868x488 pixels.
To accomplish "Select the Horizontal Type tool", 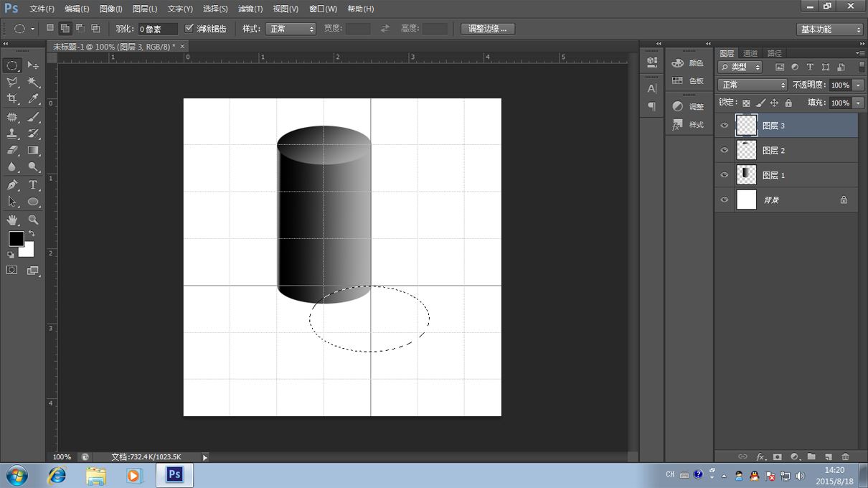I will 33,185.
